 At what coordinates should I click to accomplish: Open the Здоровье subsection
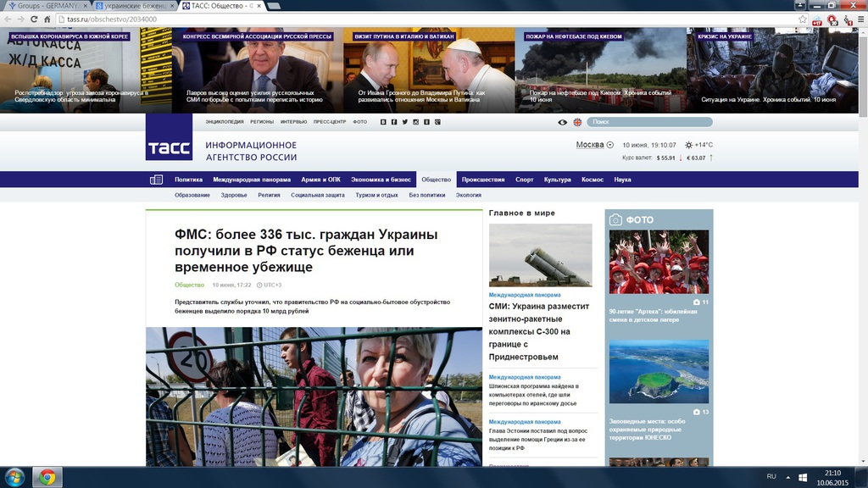(x=234, y=195)
